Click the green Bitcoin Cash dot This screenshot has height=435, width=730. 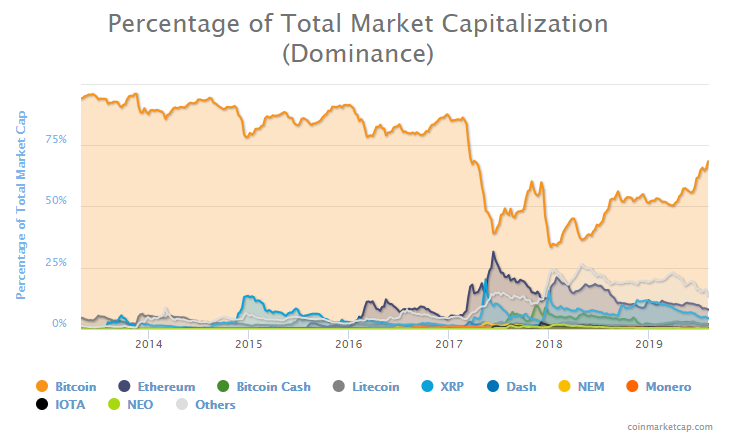223,387
